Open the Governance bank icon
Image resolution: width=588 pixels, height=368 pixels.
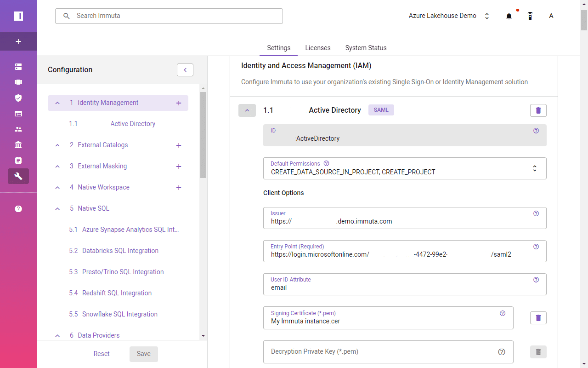pos(18,145)
